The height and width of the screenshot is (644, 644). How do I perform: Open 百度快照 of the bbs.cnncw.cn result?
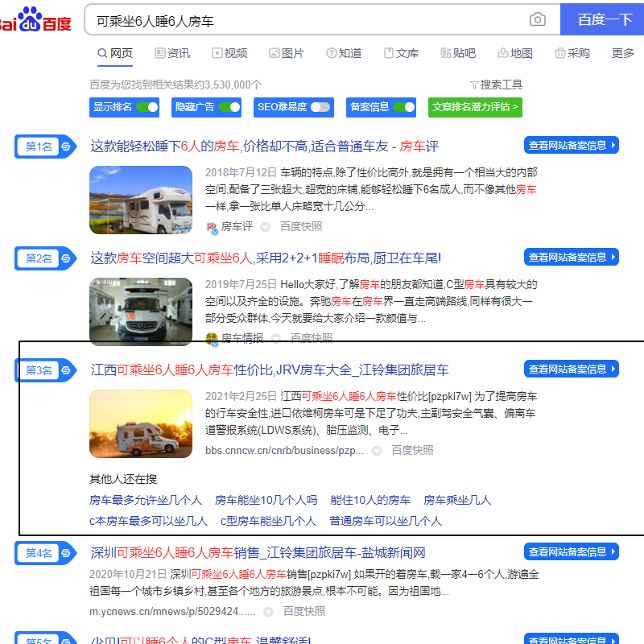point(412,451)
